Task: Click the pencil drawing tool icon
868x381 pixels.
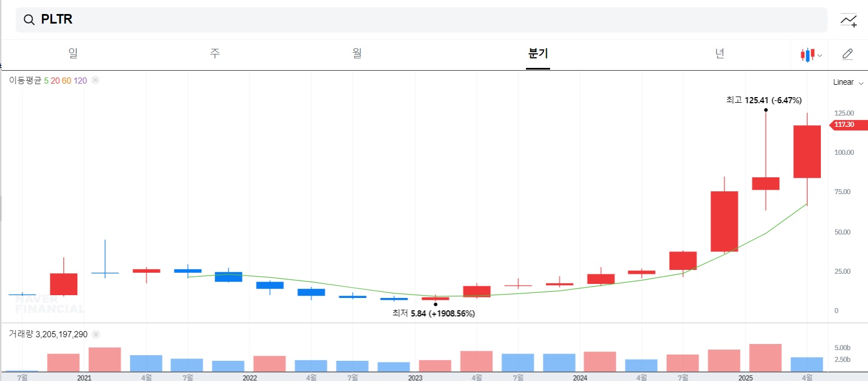Action: 848,54
